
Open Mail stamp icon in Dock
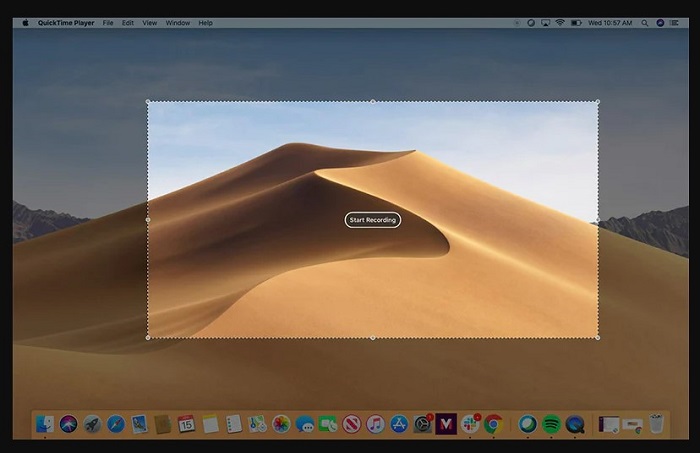tap(139, 424)
